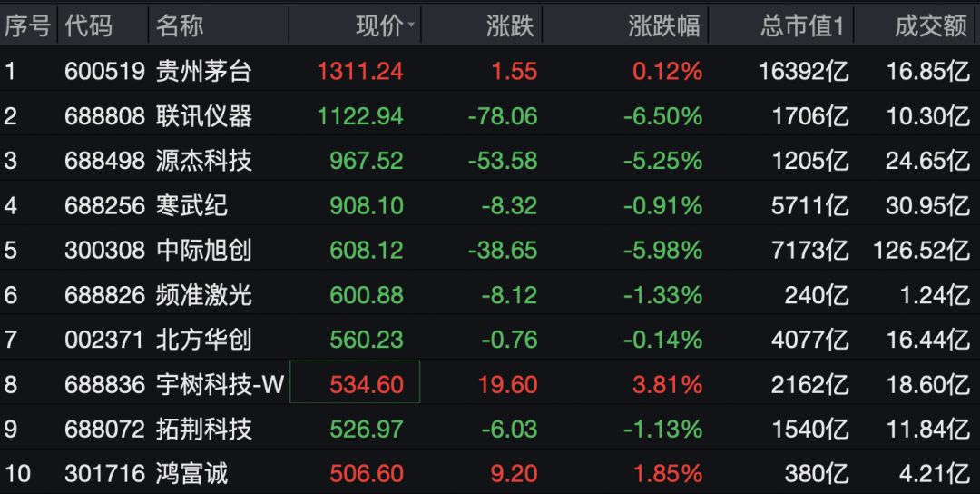The height and width of the screenshot is (494, 980).
Task: Click the price 600.88
Action: click(367, 295)
